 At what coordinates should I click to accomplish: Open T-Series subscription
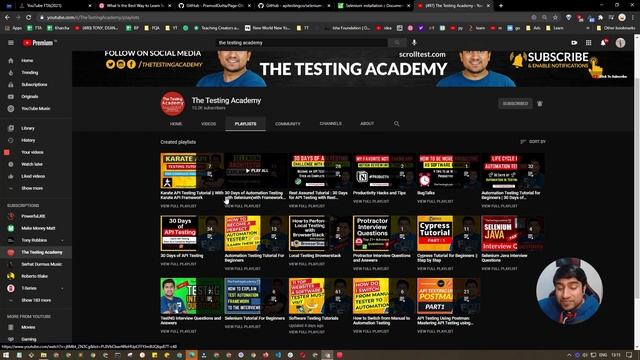[x=36, y=288]
